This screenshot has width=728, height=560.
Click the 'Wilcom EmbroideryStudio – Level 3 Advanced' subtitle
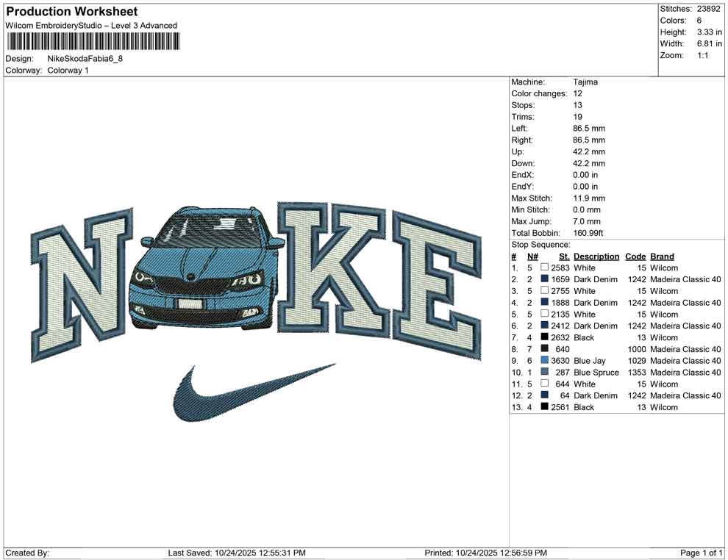click(91, 26)
